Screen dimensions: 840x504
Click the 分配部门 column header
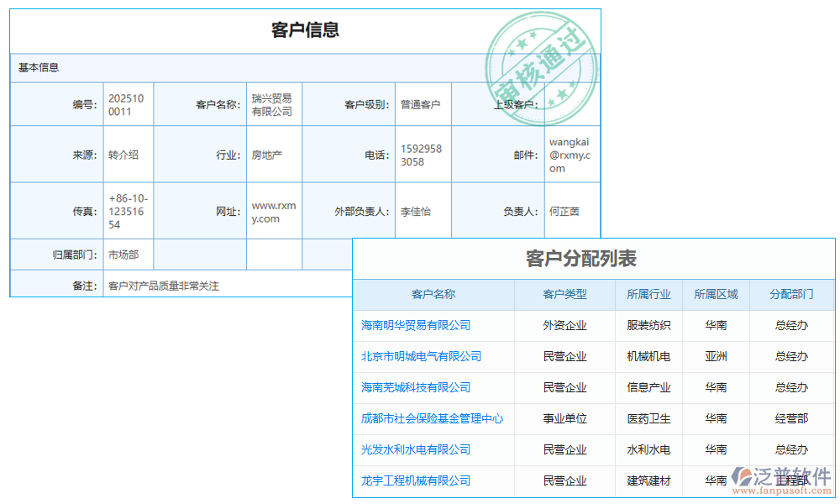pyautogui.click(x=790, y=295)
